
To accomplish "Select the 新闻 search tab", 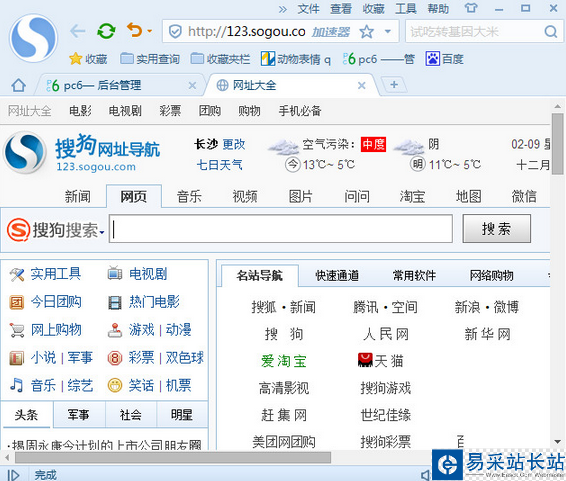I will [x=78, y=197].
